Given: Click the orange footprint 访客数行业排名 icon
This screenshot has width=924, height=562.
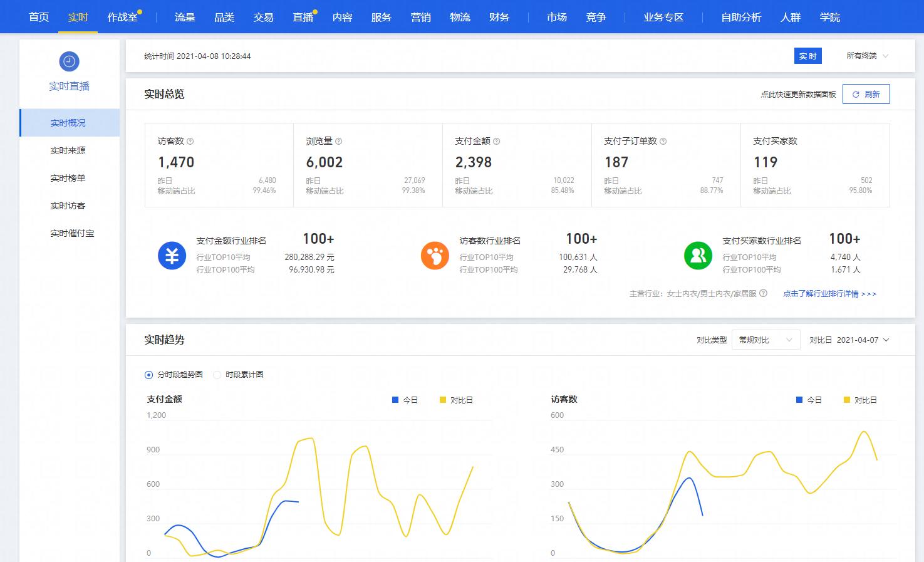Looking at the screenshot, I should click(435, 256).
